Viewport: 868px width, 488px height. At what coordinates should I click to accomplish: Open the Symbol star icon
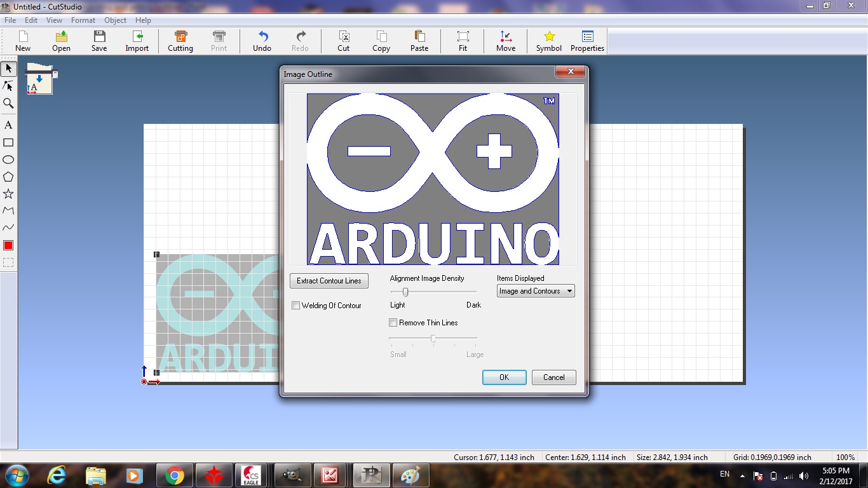(549, 41)
